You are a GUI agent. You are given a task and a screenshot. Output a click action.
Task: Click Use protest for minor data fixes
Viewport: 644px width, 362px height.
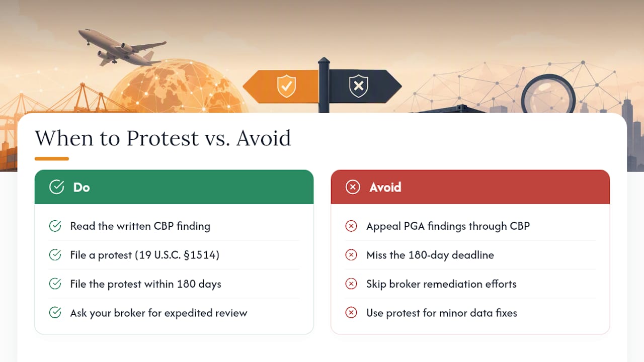click(x=442, y=313)
